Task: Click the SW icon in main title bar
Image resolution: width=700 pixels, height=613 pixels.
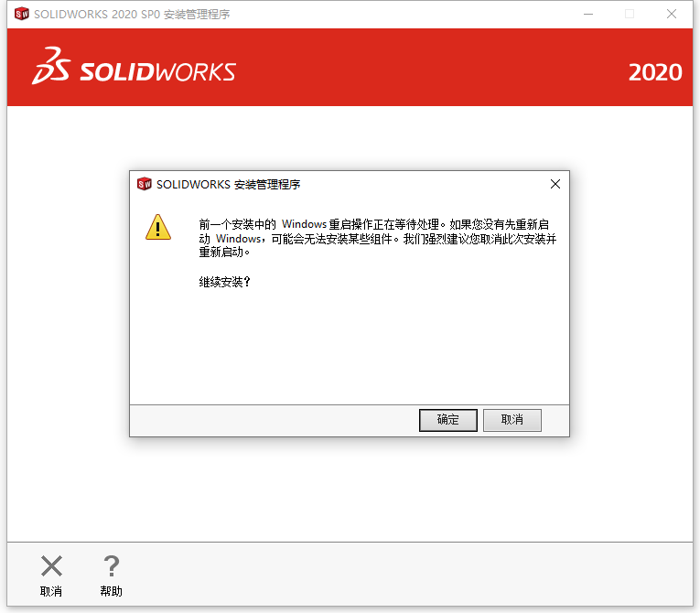Action: [21, 14]
